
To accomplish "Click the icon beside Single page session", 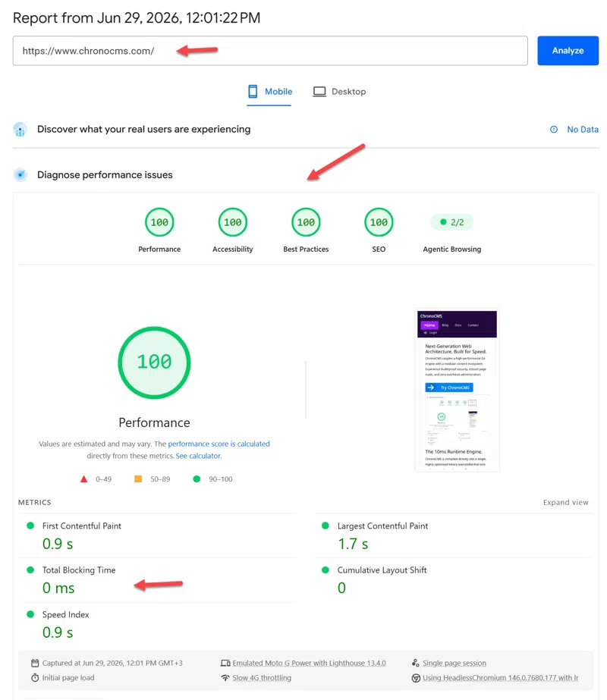I will [x=415, y=663].
